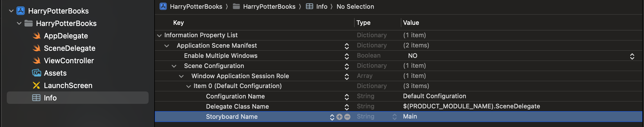Click the Boolean type of Enable Multiple Windows

point(368,55)
